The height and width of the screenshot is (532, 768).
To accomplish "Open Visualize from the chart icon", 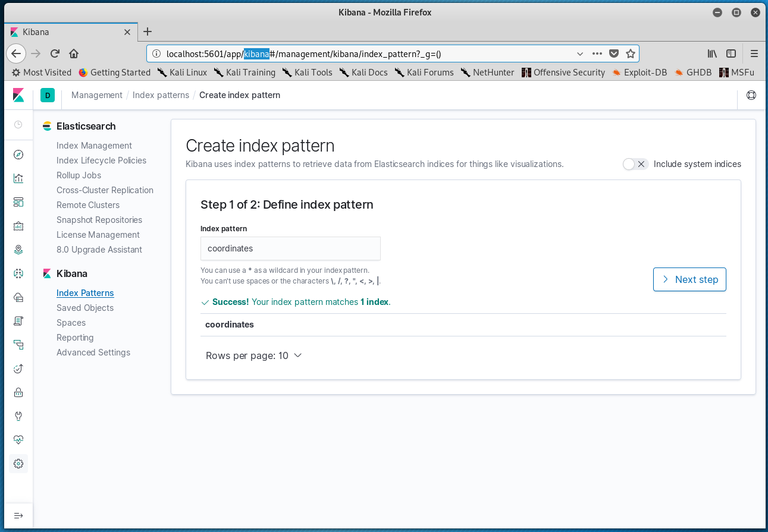I will [18, 178].
